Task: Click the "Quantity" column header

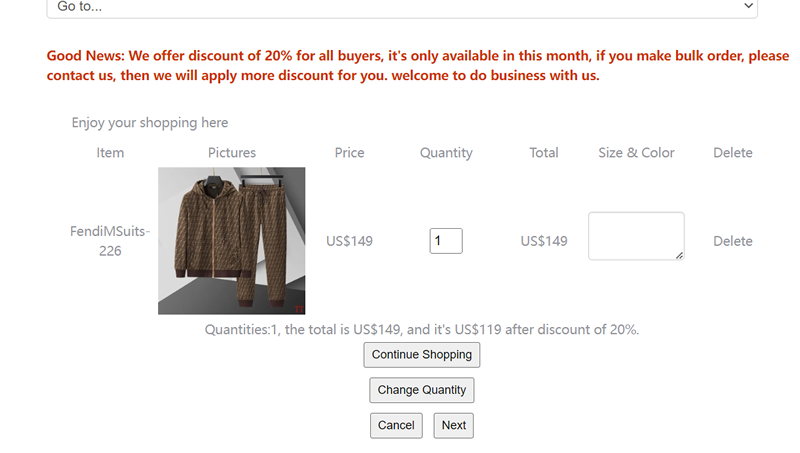Action: tap(446, 153)
